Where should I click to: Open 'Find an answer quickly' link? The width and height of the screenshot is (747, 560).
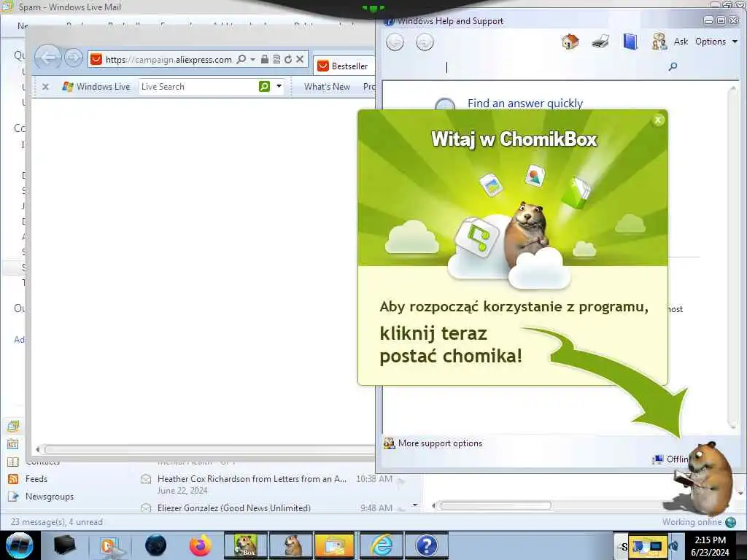click(525, 104)
